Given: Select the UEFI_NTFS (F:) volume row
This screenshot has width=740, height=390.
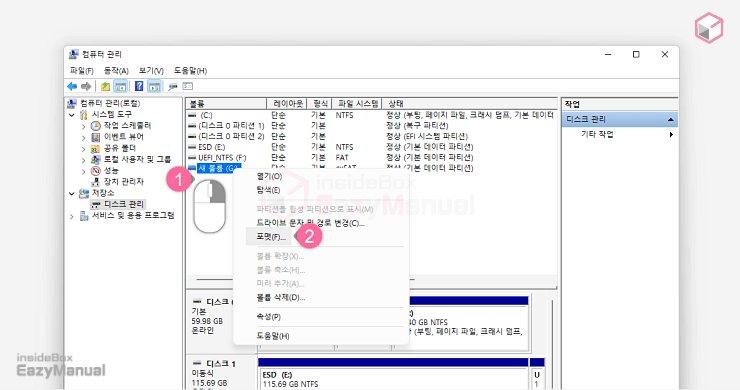Looking at the screenshot, I should click(371, 158).
